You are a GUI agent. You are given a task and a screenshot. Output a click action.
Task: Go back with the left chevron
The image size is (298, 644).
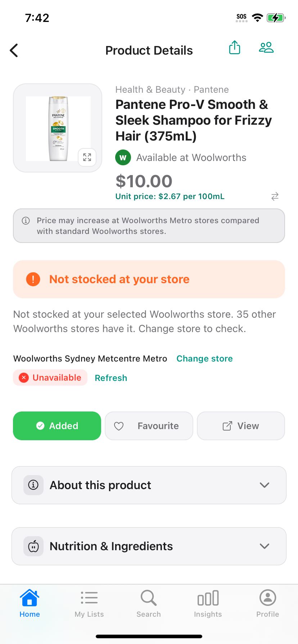tap(14, 50)
